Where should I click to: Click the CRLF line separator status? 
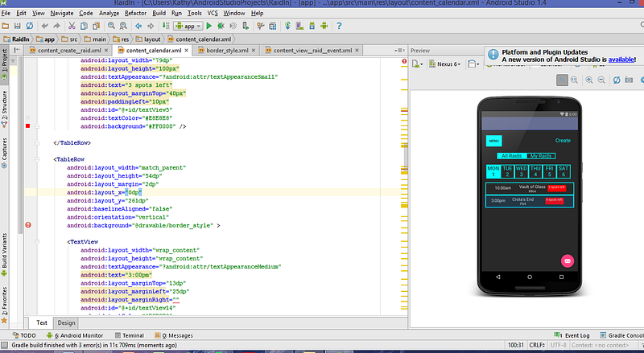tap(537, 345)
